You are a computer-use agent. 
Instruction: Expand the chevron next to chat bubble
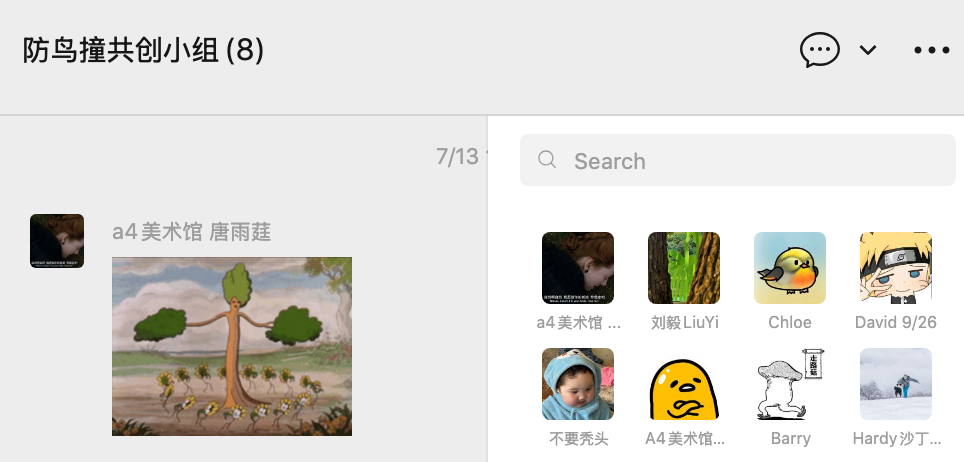pos(867,50)
